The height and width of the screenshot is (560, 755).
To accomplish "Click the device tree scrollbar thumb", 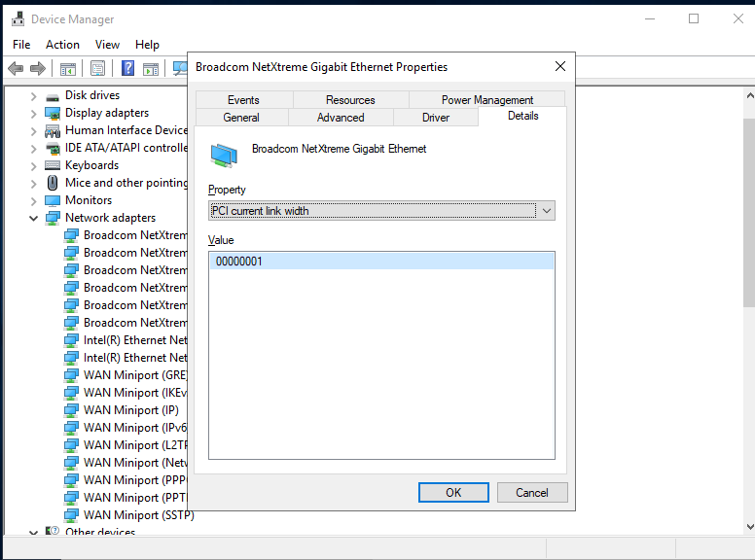I will pos(749,213).
